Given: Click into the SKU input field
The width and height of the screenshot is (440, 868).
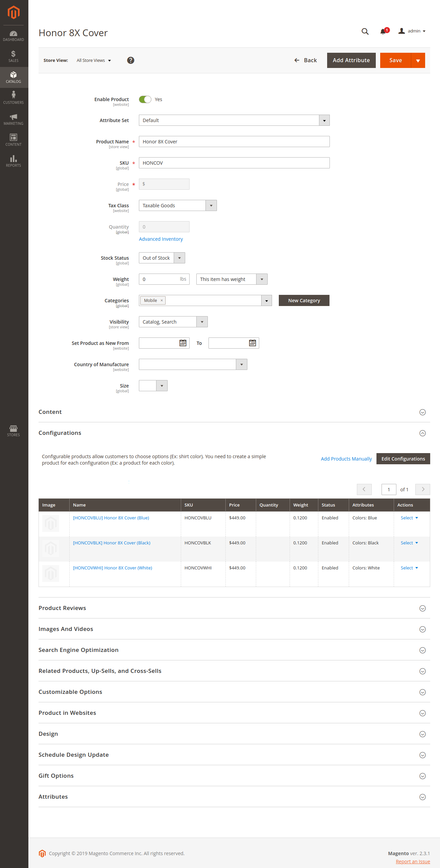Looking at the screenshot, I should click(234, 163).
